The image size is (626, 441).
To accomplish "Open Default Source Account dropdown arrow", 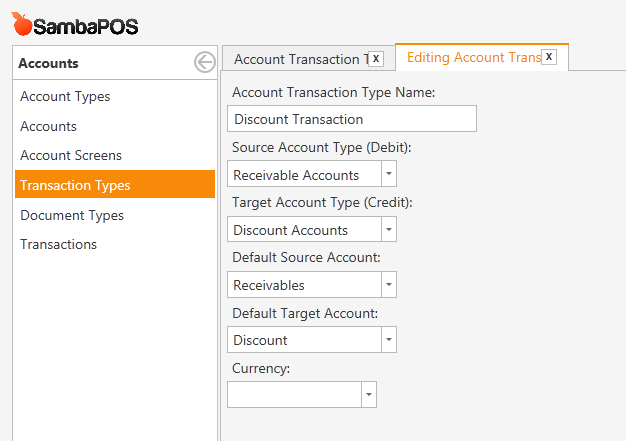I will click(x=388, y=285).
